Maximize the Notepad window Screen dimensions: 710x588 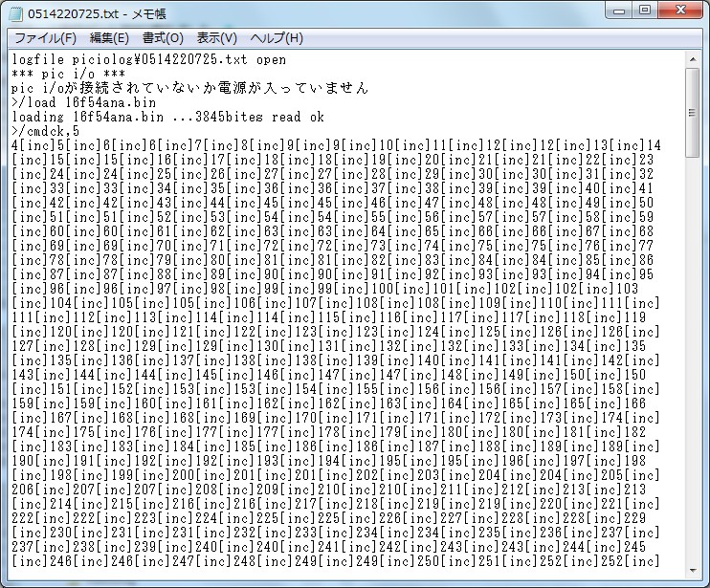tap(644, 11)
